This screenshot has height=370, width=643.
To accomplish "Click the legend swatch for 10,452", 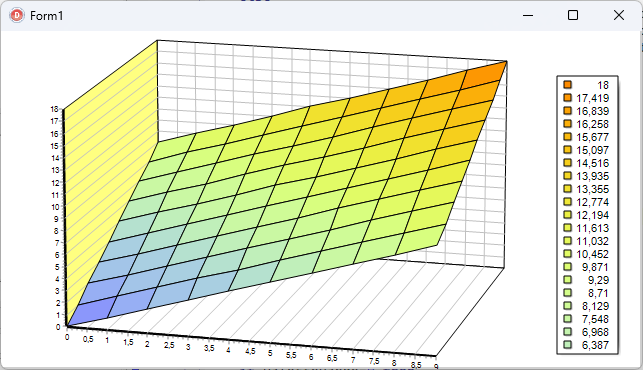I will [568, 254].
